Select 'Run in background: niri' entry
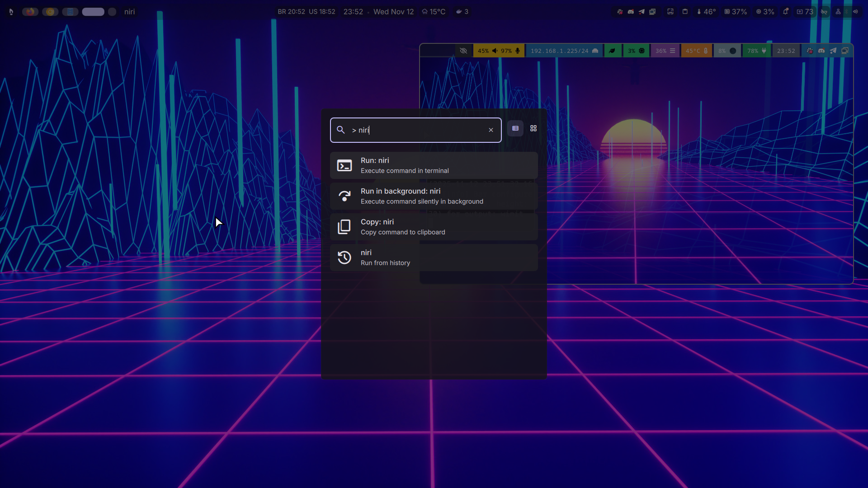Viewport: 868px width, 488px height. point(434,196)
